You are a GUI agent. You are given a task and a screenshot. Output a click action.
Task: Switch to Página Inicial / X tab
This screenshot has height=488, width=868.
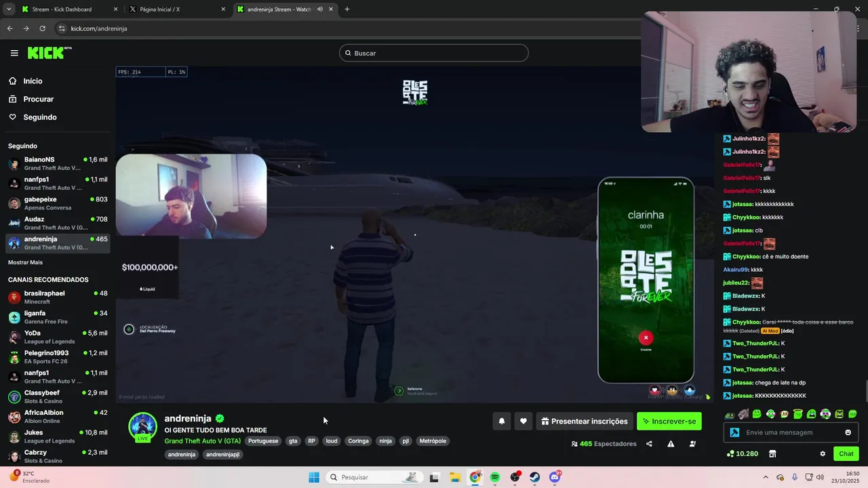point(176,9)
